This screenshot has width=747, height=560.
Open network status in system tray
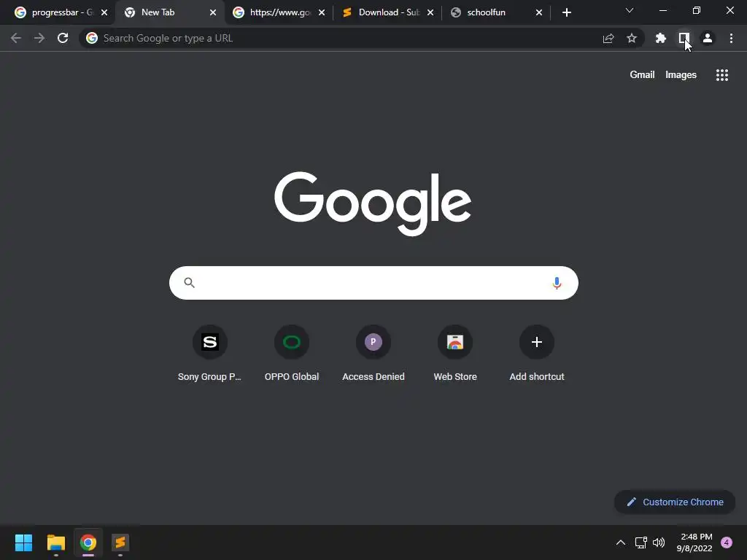(640, 542)
